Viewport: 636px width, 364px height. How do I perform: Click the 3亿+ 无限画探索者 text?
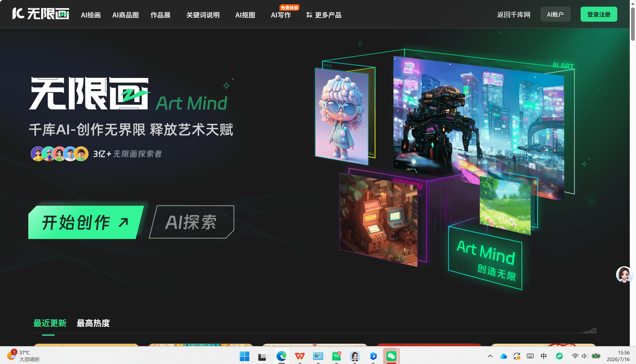click(128, 154)
